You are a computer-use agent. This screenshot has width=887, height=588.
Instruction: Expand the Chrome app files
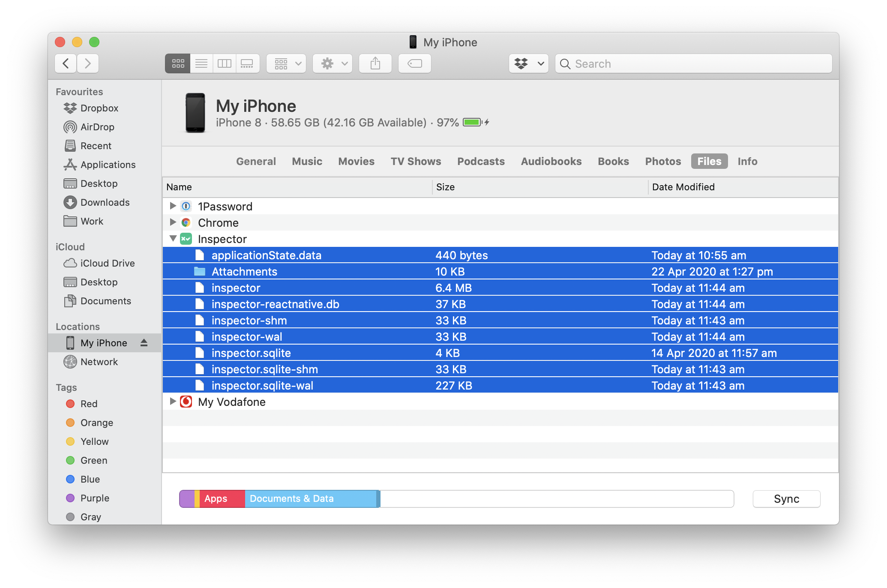[x=173, y=222]
